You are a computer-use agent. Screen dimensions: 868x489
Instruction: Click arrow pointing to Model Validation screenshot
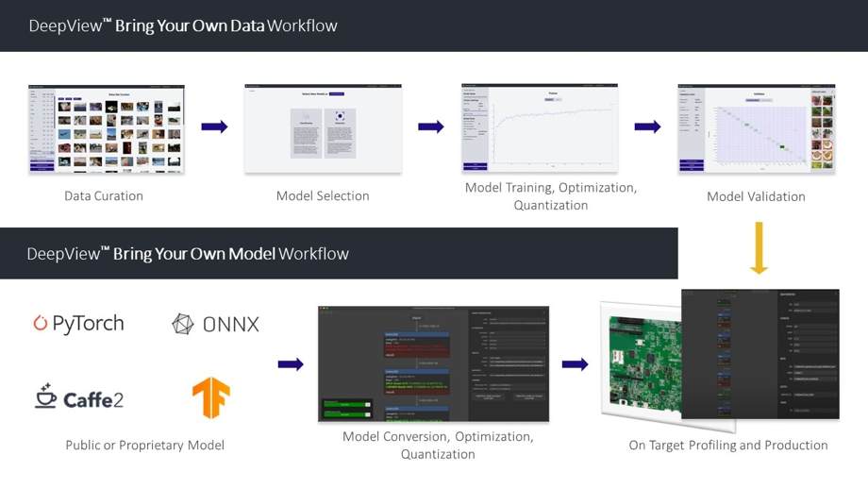(x=647, y=126)
